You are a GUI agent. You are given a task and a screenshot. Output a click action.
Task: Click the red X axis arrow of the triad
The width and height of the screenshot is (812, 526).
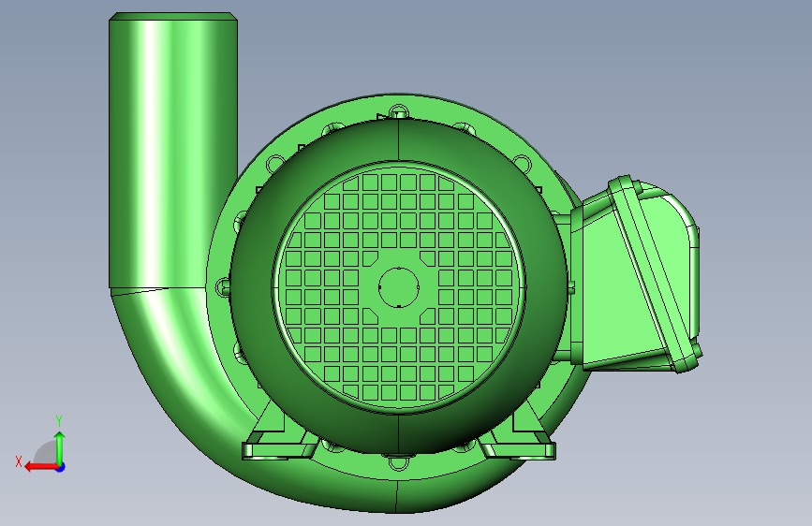(41, 467)
